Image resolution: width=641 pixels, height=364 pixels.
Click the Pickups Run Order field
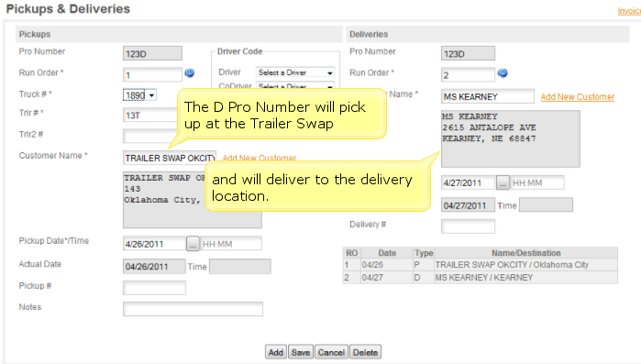152,75
